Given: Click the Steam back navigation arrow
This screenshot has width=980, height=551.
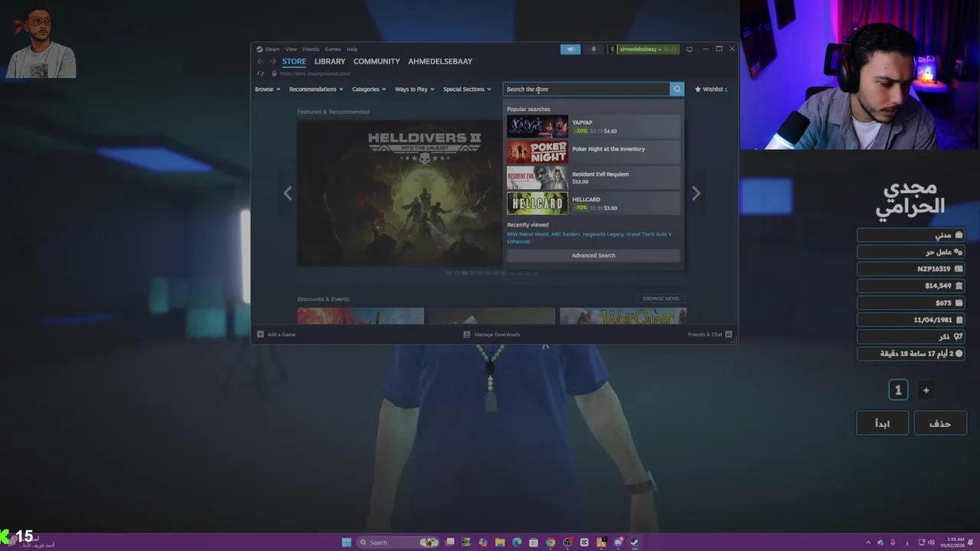Looking at the screenshot, I should tap(260, 61).
